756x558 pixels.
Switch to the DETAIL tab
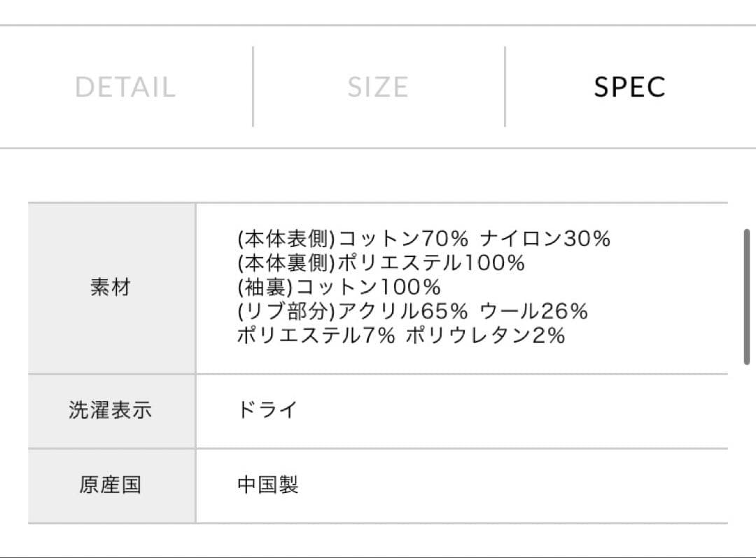tap(125, 86)
